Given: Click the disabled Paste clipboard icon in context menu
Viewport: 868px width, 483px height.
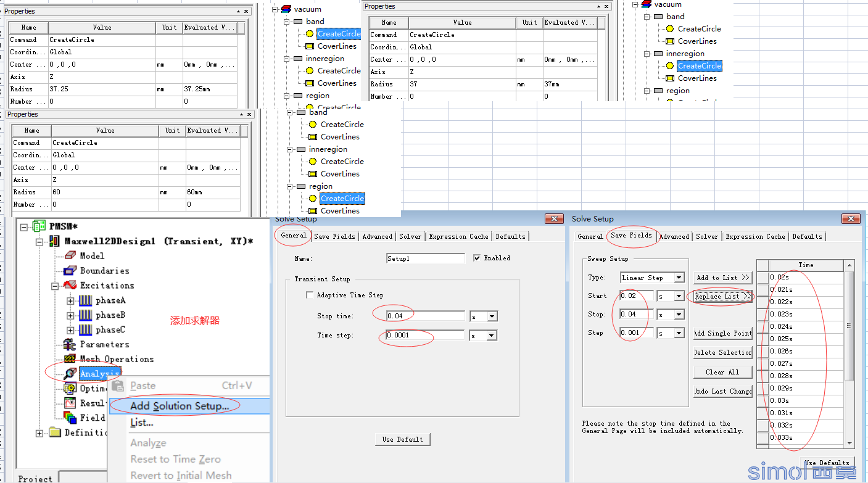Looking at the screenshot, I should [119, 386].
